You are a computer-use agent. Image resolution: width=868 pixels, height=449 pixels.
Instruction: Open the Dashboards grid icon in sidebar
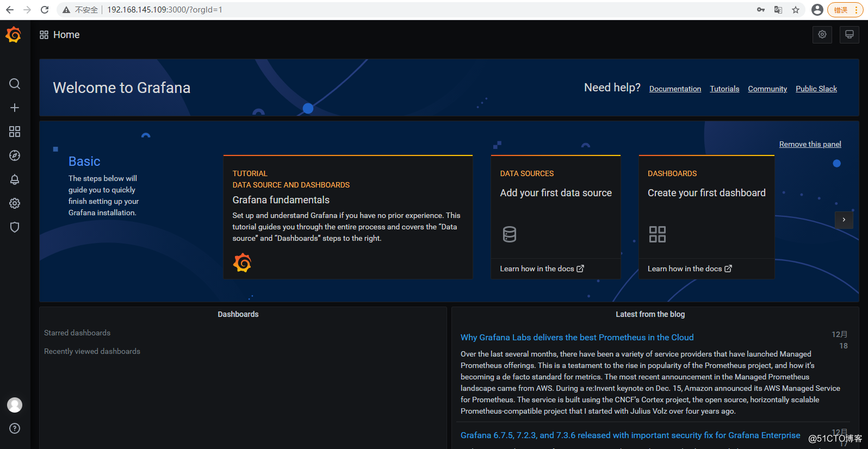click(x=15, y=132)
